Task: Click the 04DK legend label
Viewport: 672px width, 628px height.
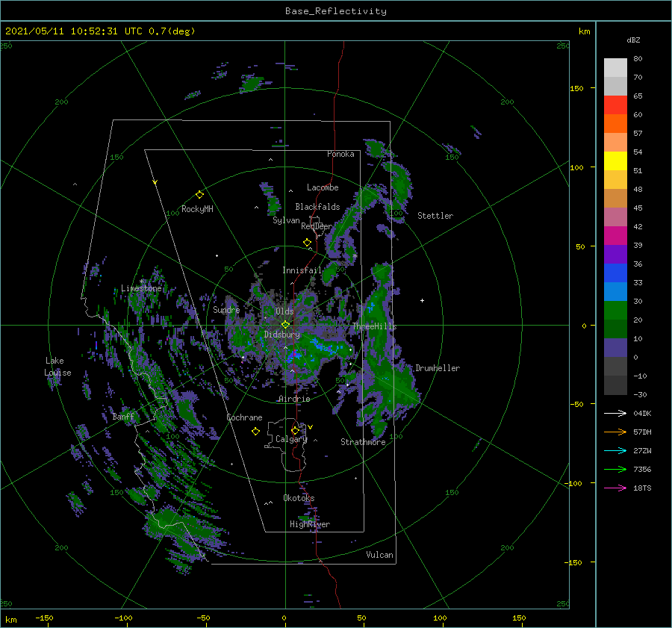Action: click(642, 413)
